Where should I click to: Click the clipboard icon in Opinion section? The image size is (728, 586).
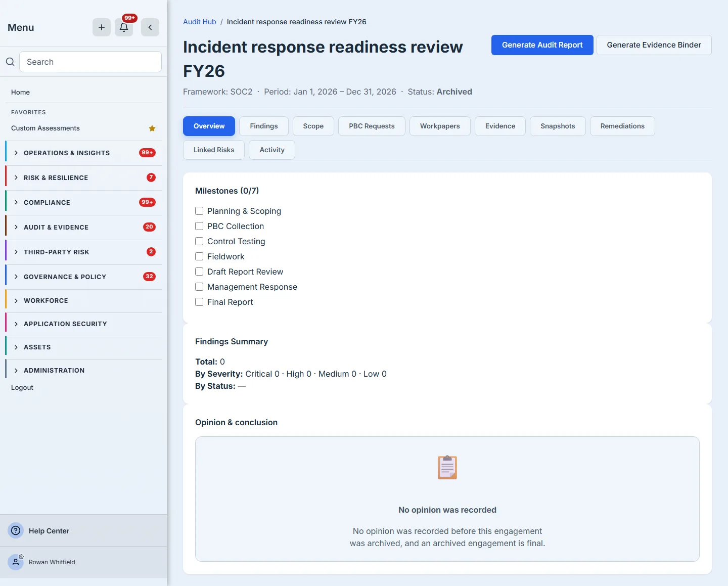447,467
